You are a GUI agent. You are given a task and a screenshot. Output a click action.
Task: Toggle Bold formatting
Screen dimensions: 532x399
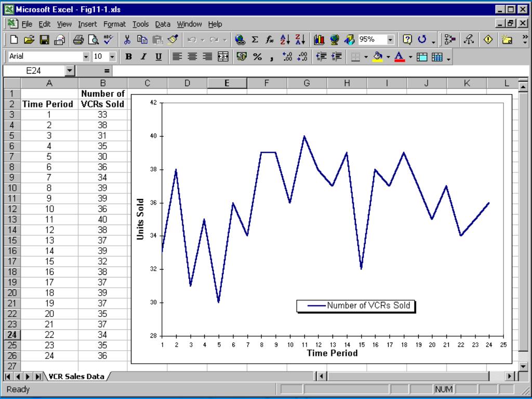pos(128,57)
